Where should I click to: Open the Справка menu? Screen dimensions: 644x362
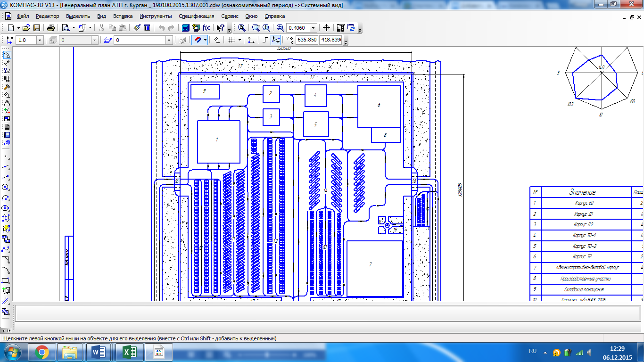coord(274,16)
